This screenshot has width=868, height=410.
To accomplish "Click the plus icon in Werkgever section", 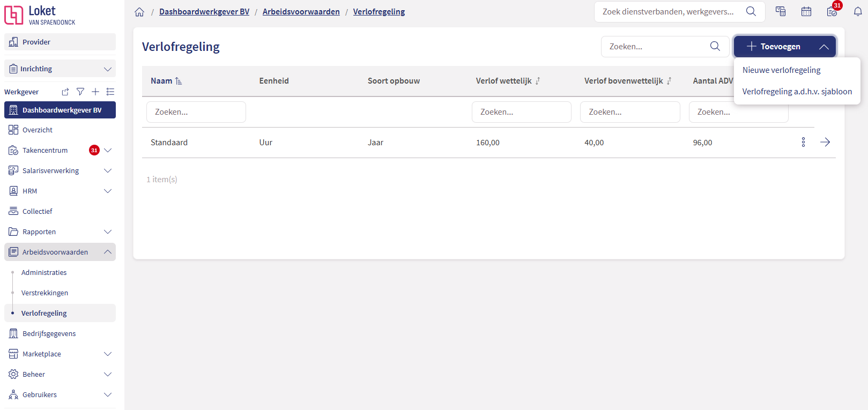I will click(95, 92).
